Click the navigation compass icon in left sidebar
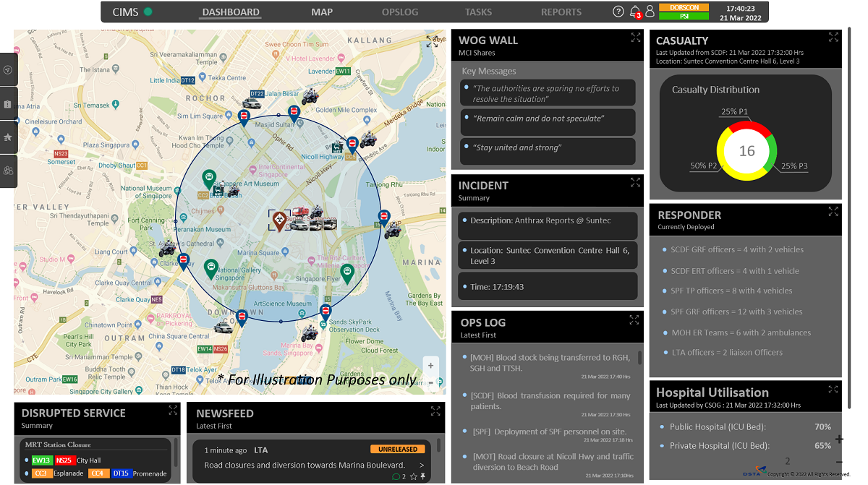Viewport: 868px width, 485px height. pos(8,70)
